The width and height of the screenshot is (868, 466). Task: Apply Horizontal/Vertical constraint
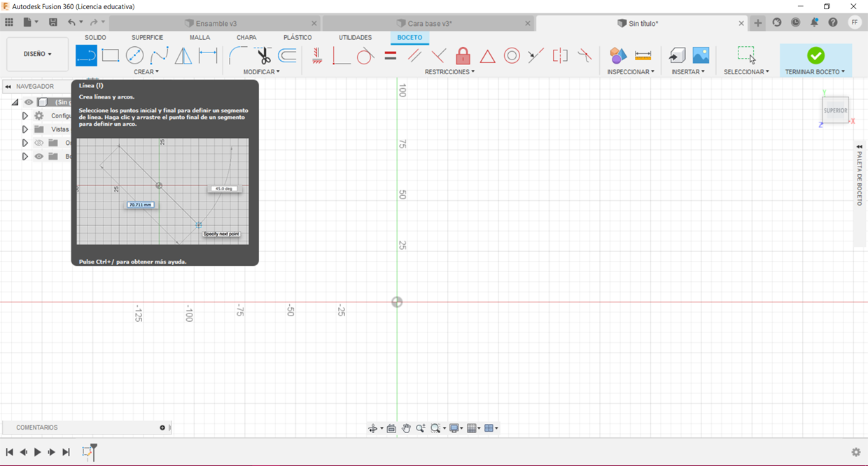click(x=317, y=55)
